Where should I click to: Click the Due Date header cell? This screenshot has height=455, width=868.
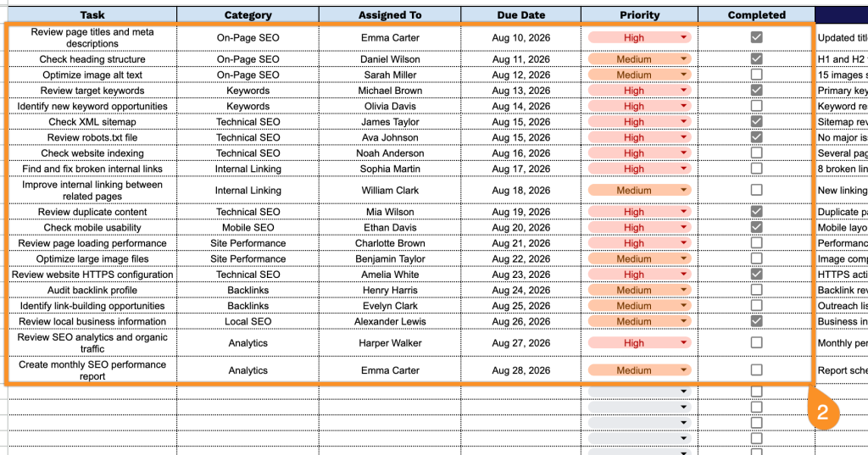(x=521, y=15)
